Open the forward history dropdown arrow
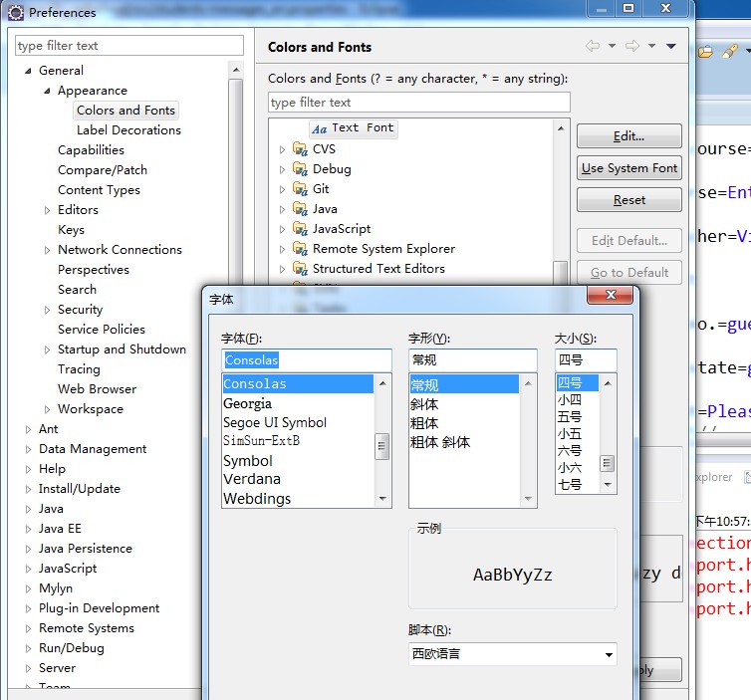This screenshot has width=751, height=700. (651, 46)
